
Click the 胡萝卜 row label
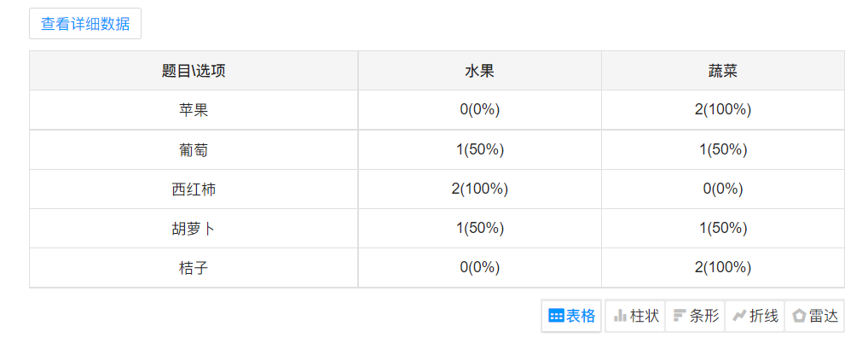[x=194, y=229]
